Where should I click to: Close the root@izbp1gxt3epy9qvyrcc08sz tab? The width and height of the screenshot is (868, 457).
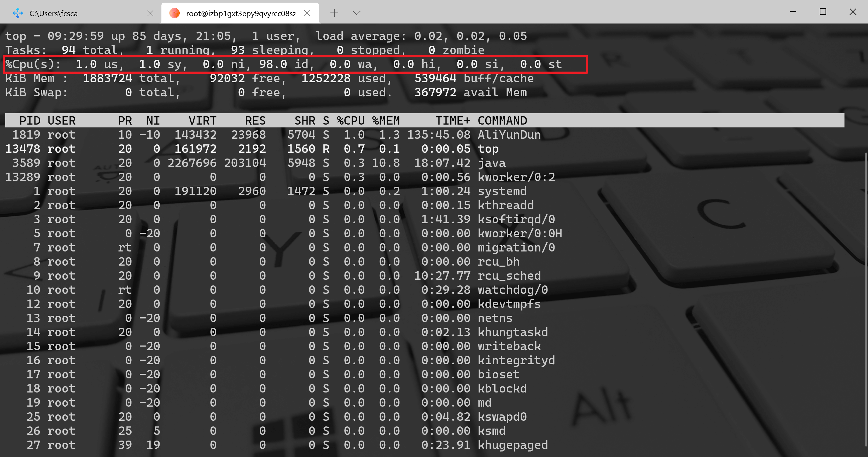307,13
